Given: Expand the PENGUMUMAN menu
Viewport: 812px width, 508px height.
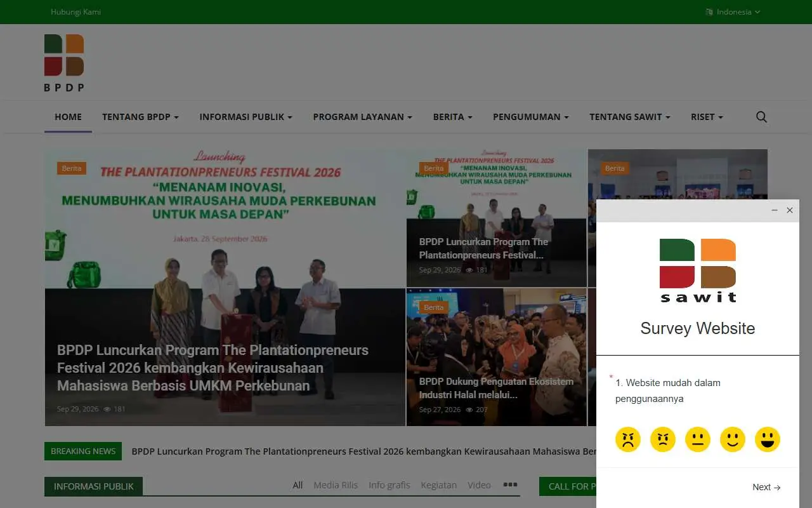Looking at the screenshot, I should coord(530,117).
